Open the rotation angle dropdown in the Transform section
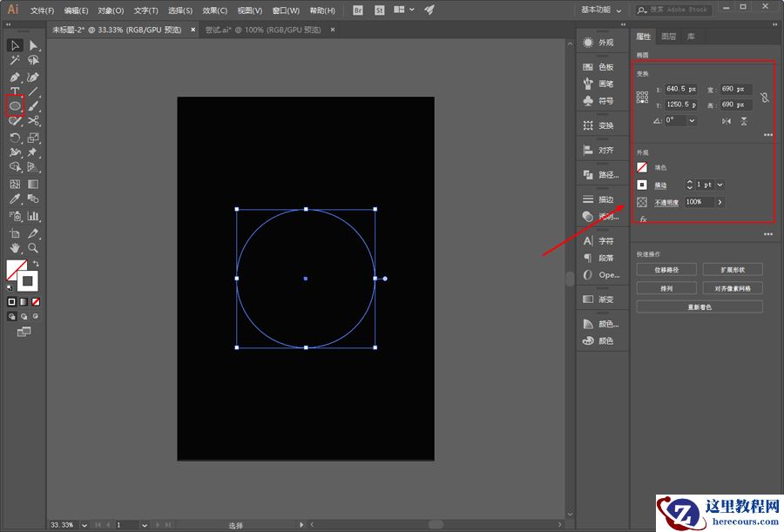Screen dimensions: 784x532 692,121
